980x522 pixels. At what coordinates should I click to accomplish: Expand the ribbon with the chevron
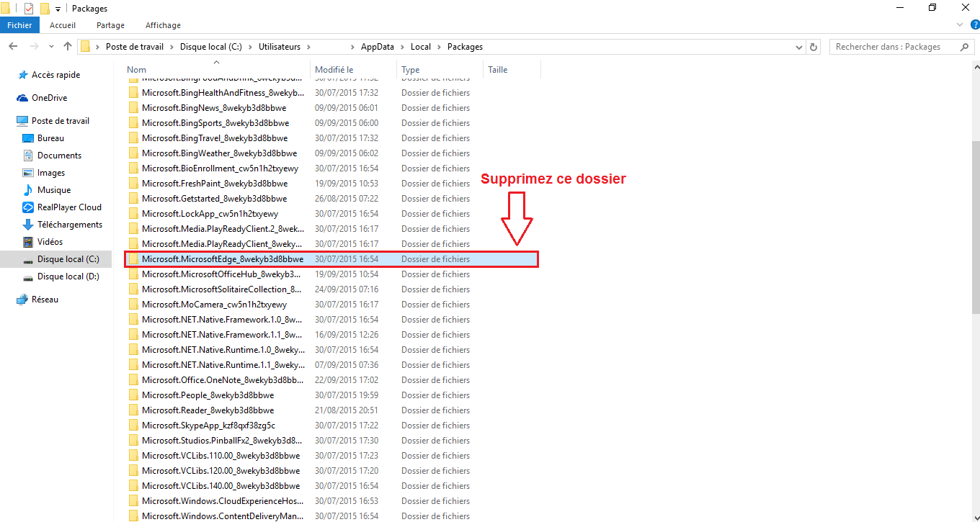tap(959, 25)
